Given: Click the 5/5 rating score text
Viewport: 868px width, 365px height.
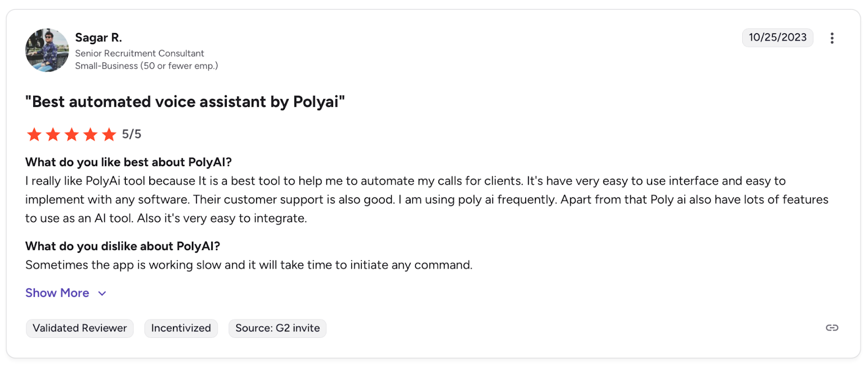Looking at the screenshot, I should tap(131, 134).
